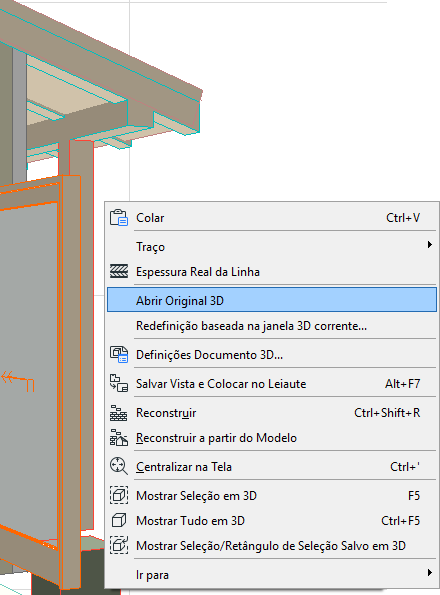Click the Centralizar na Tela magnifier icon
The width and height of the screenshot is (440, 595).
point(119,466)
